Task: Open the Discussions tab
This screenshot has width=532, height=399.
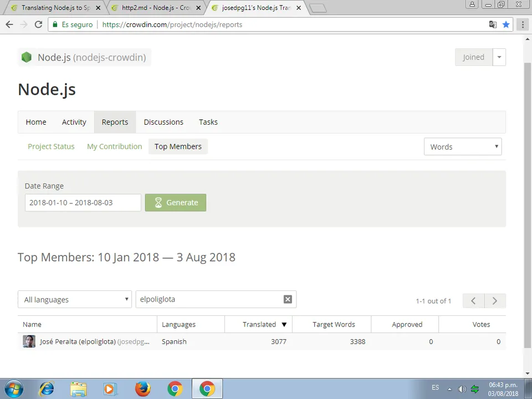Action: pos(163,122)
